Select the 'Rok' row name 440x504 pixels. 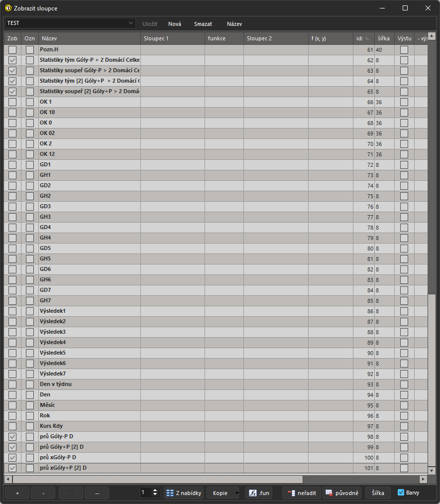tap(45, 415)
